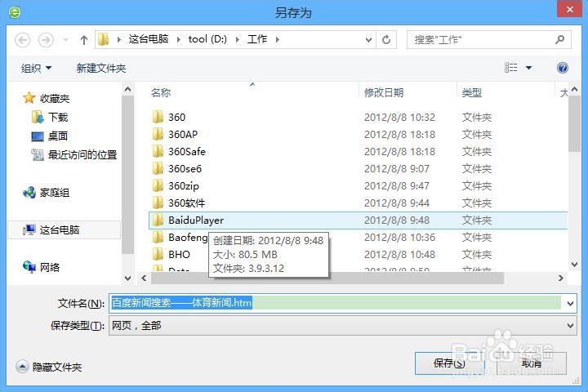Click the horizontal scrollbar thumb of file list
Viewport: 588px width, 392px height.
[x=327, y=278]
